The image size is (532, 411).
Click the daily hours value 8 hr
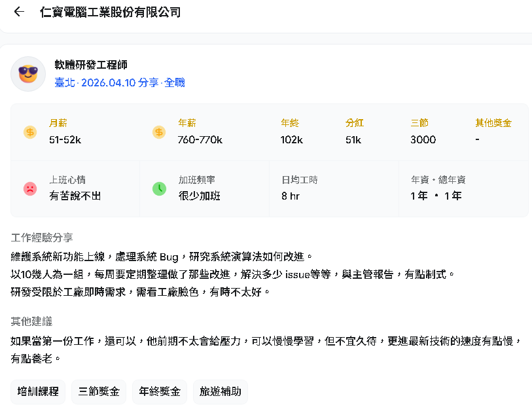point(291,196)
